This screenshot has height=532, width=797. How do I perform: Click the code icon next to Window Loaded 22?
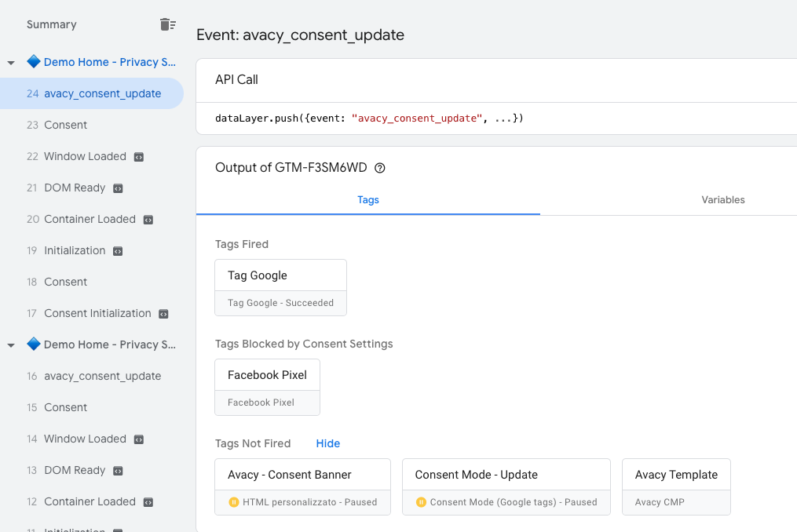(x=139, y=157)
